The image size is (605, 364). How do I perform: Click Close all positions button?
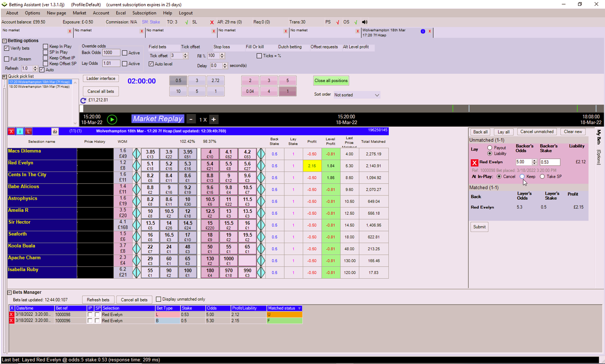pyautogui.click(x=331, y=81)
